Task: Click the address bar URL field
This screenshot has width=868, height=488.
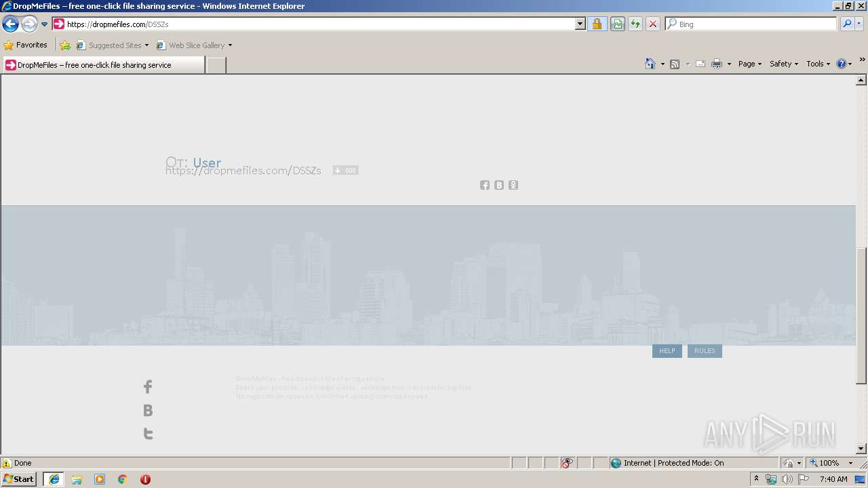Action: (x=314, y=24)
